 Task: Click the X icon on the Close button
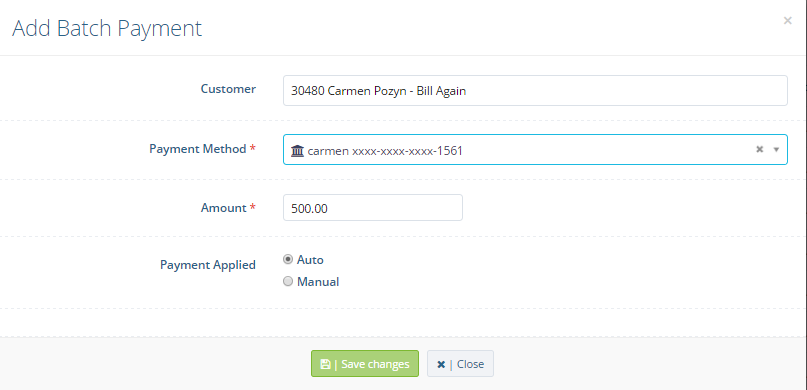(441, 364)
